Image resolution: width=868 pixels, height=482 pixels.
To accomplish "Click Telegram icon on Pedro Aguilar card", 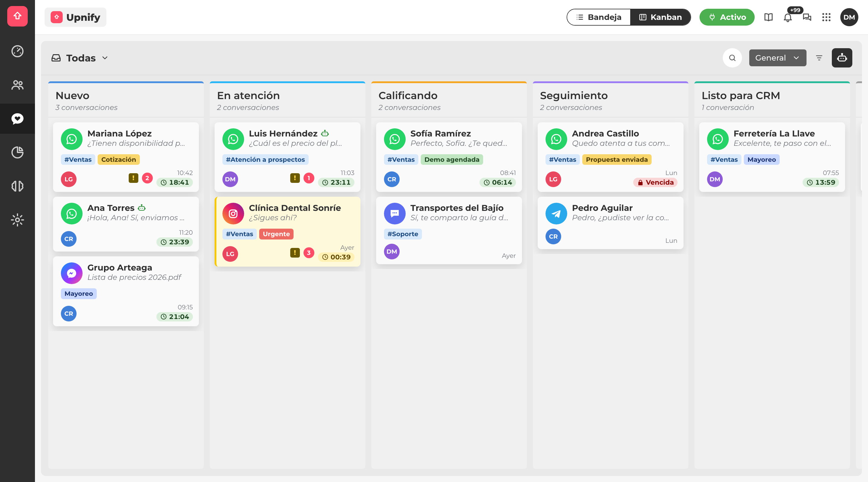I will click(x=556, y=213).
